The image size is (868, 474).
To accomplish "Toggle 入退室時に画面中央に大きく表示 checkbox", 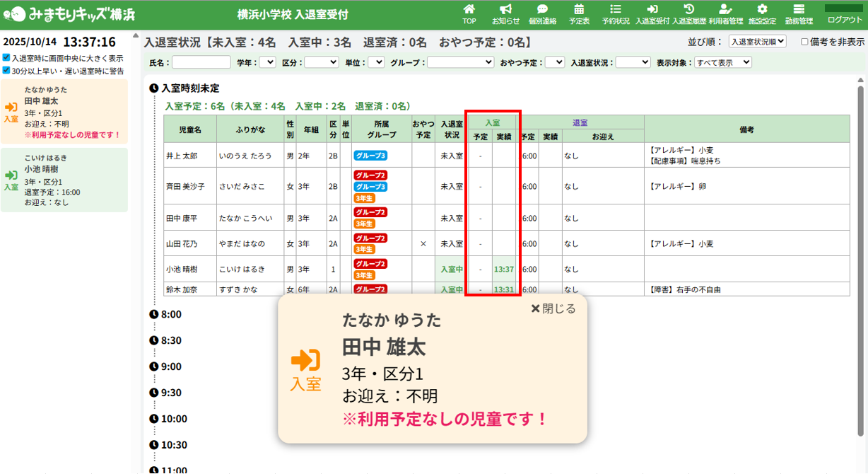I will (x=6, y=58).
